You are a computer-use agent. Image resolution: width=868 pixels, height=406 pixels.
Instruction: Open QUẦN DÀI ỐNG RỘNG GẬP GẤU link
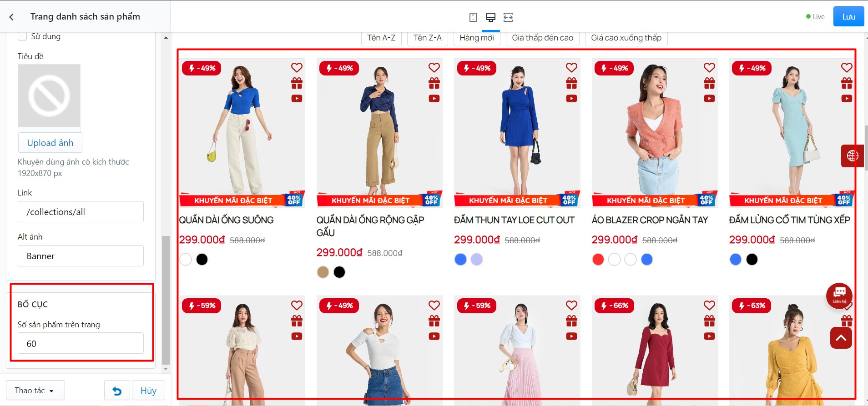370,226
